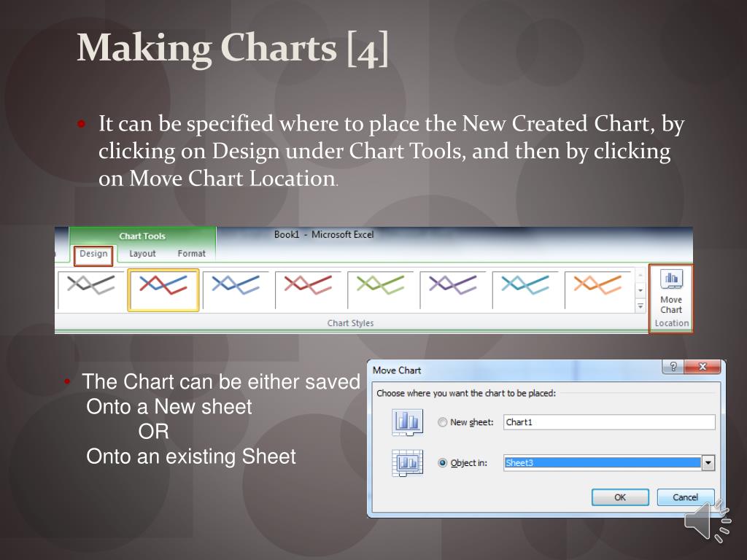
Task: Click the slide's audio speaker icon
Action: [708, 521]
